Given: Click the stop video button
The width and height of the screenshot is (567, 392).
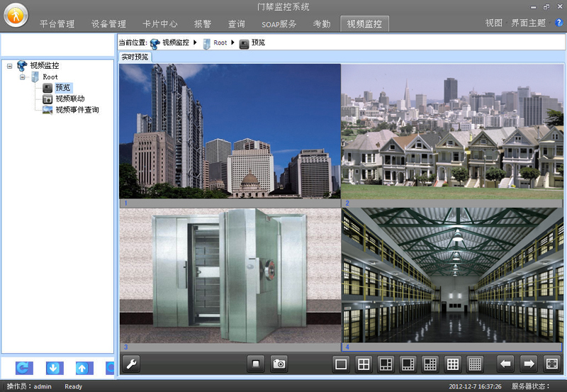Looking at the screenshot, I should click(x=256, y=364).
